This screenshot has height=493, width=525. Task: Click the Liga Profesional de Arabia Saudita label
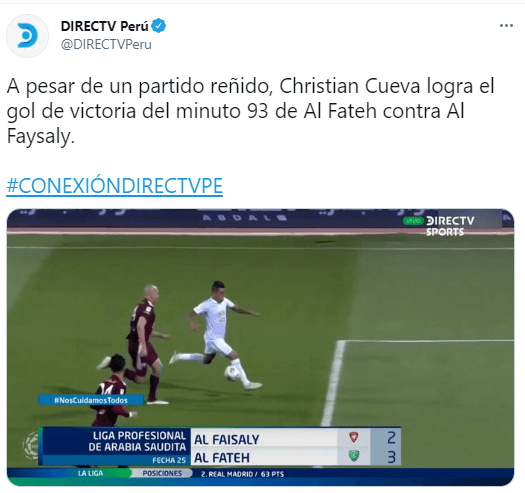137,441
